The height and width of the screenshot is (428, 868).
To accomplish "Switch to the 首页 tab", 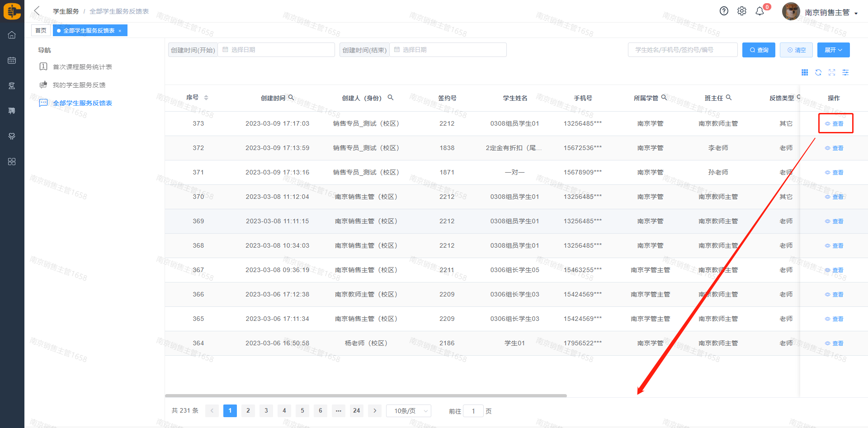I will pyautogui.click(x=41, y=31).
